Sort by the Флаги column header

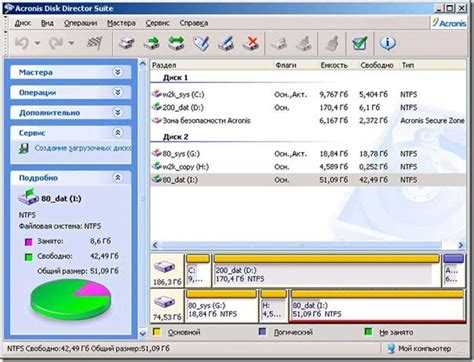(x=296, y=65)
